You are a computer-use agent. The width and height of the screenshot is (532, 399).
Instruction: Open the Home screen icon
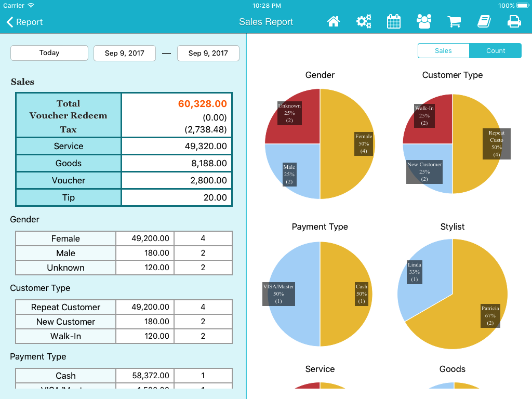pos(333,22)
